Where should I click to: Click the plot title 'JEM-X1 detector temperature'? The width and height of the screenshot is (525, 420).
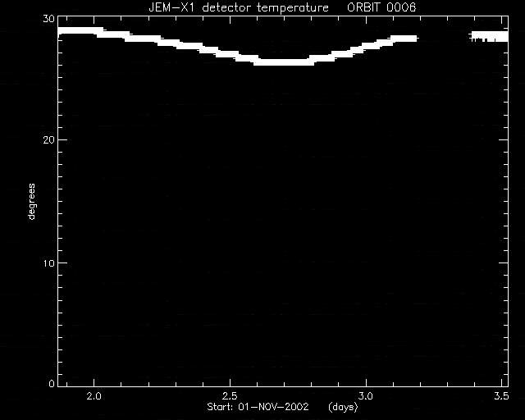(239, 7)
